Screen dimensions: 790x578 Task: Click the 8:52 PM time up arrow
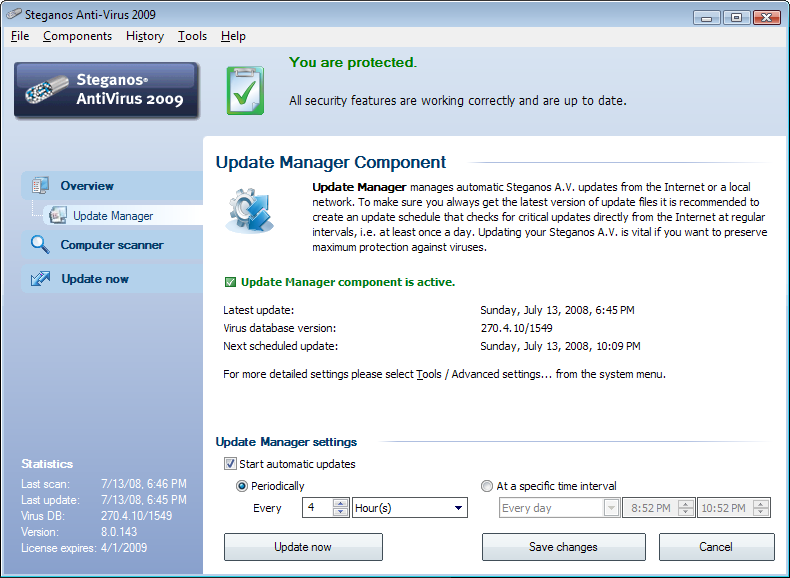point(686,503)
